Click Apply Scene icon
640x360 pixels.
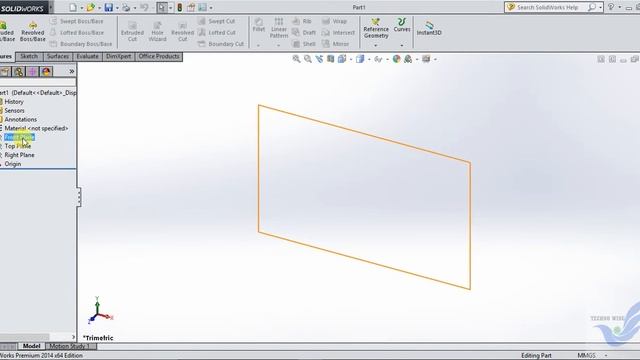[x=408, y=59]
